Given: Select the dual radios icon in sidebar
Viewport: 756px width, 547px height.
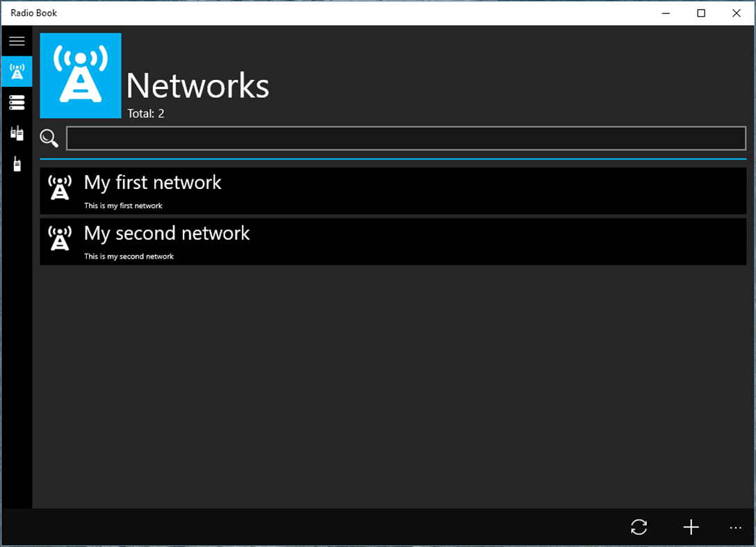Looking at the screenshot, I should click(16, 132).
